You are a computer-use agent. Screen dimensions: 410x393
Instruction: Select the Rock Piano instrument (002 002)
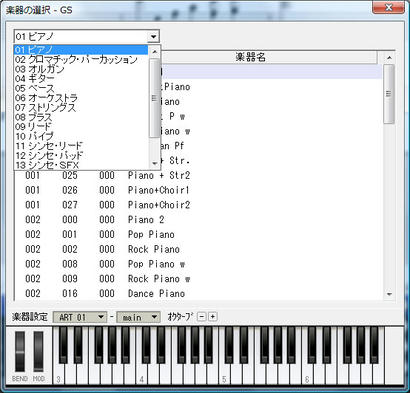tap(199, 249)
